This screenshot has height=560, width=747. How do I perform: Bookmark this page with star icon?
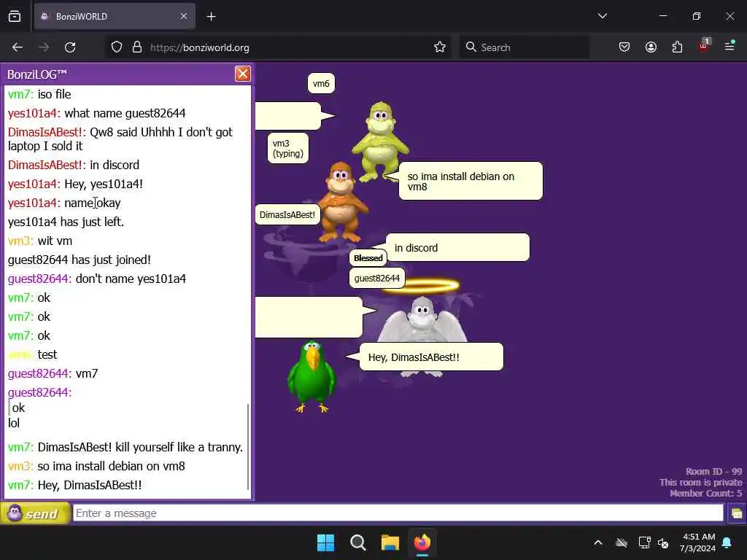click(440, 47)
